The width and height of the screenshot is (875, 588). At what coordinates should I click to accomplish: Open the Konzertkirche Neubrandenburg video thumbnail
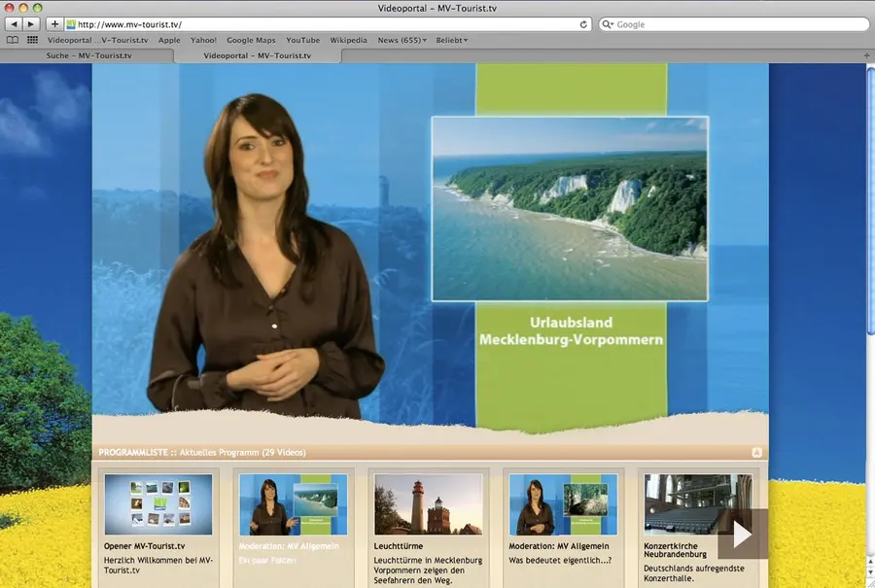coord(697,504)
